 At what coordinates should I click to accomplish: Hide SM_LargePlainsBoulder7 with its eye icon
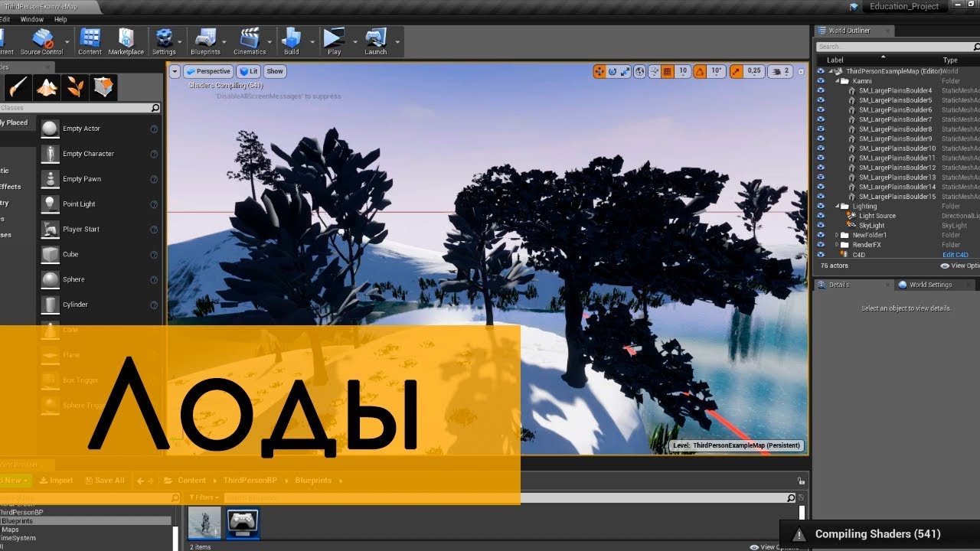point(821,119)
